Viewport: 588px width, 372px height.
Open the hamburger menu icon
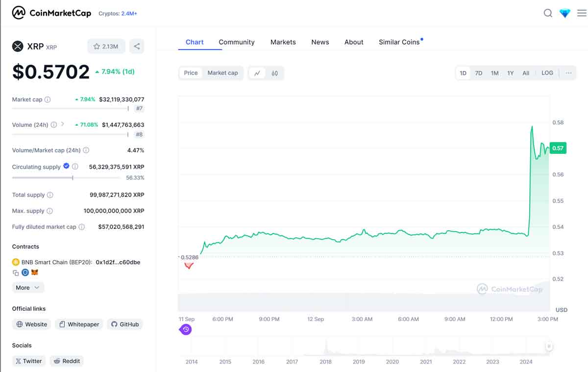[582, 13]
